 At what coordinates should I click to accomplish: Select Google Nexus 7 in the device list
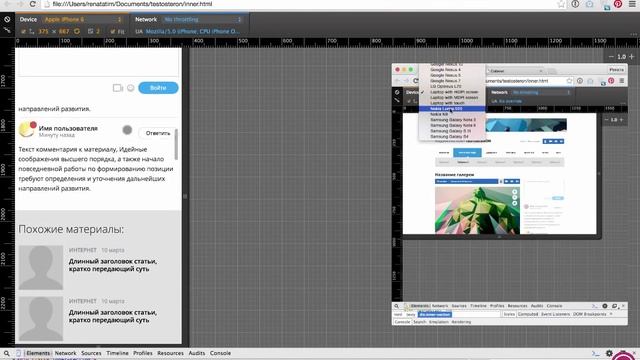tap(452, 81)
